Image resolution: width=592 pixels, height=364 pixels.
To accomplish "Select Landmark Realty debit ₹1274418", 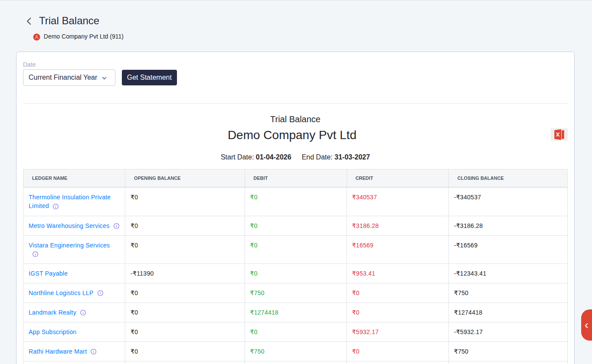I will coord(264,312).
